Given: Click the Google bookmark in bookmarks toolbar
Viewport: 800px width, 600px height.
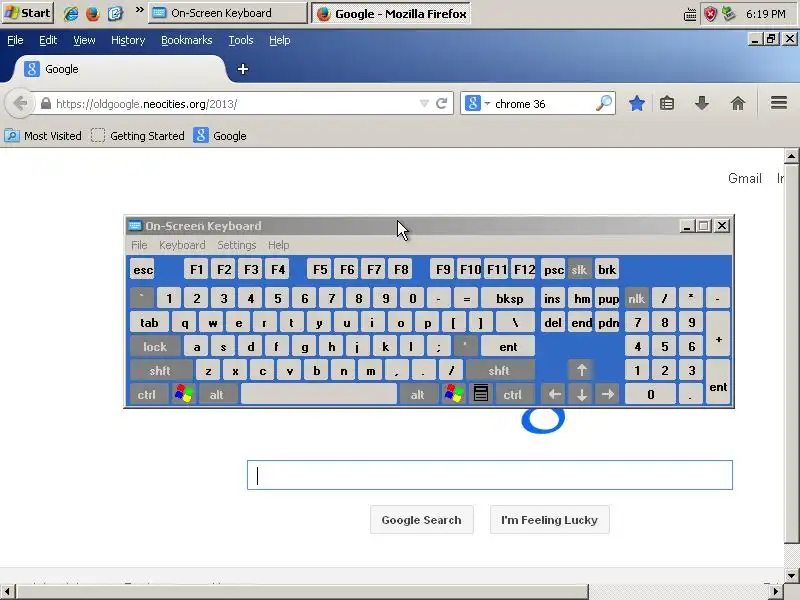Looking at the screenshot, I should (220, 136).
